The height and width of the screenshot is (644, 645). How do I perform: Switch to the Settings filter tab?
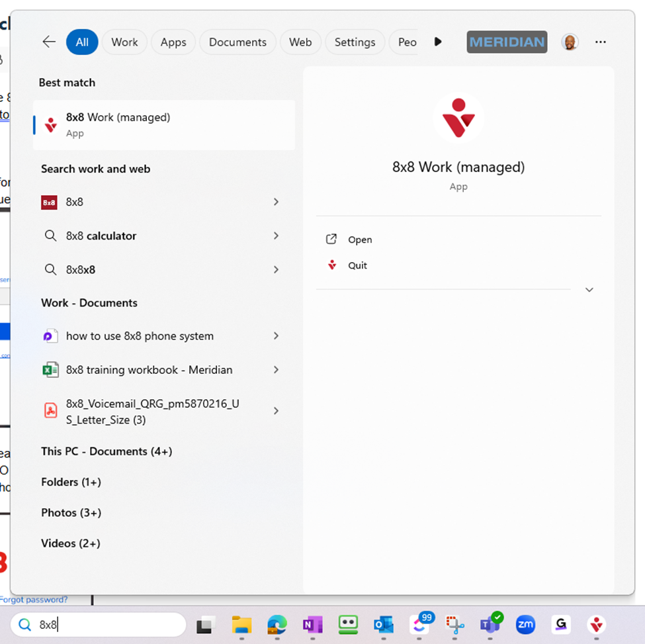click(x=355, y=42)
